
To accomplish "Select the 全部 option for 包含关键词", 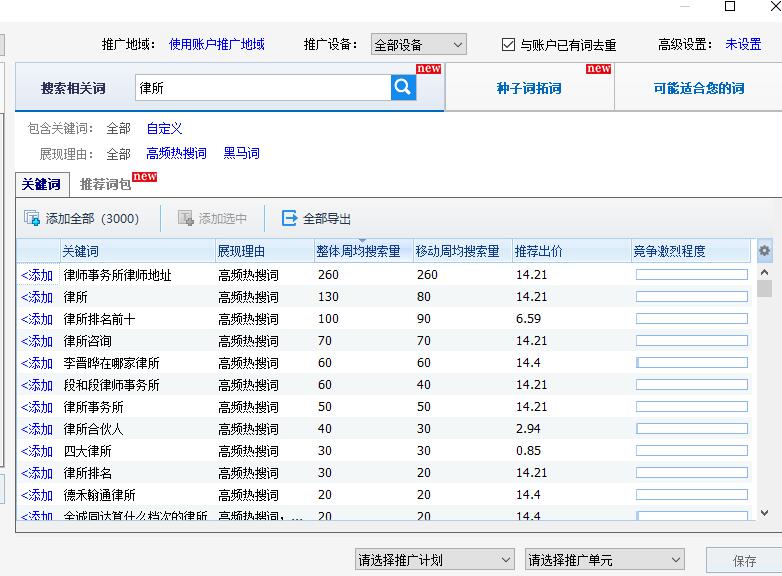I will tap(118, 128).
